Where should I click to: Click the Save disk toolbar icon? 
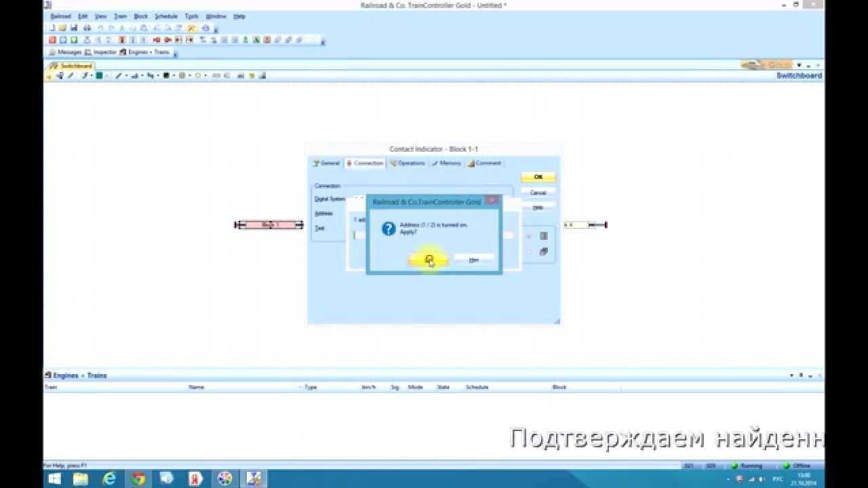[74, 28]
